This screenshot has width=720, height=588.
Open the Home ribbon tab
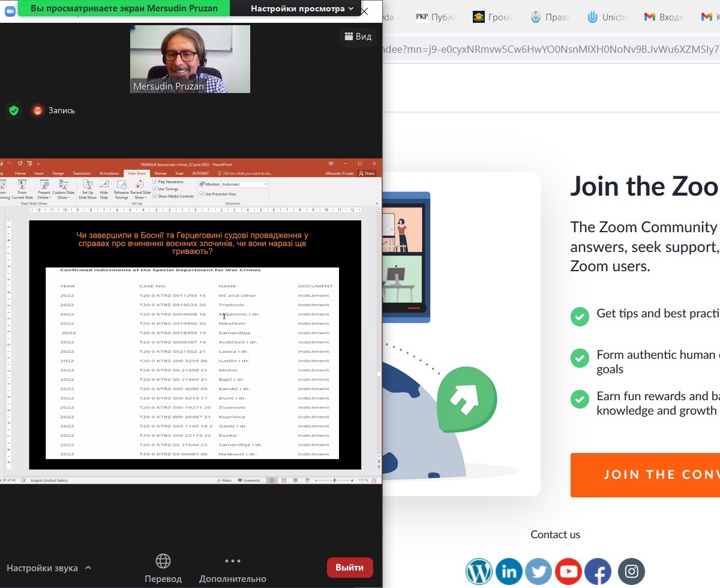(20, 173)
